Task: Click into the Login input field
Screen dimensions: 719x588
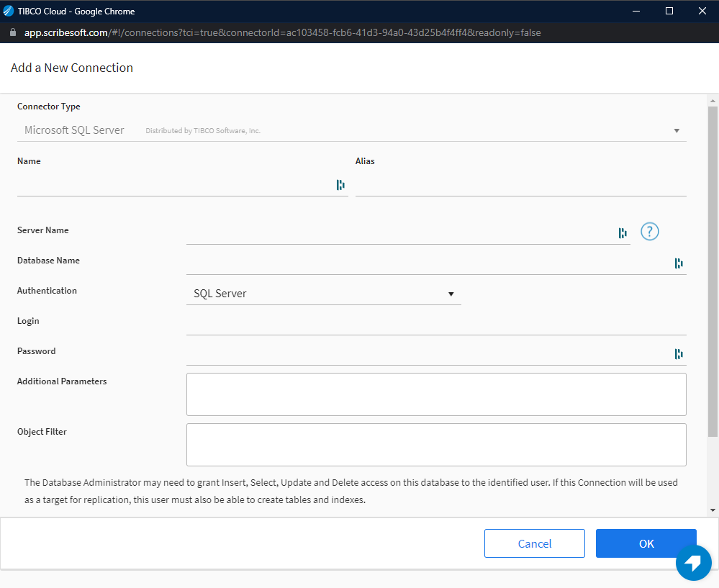Action: pos(435,324)
